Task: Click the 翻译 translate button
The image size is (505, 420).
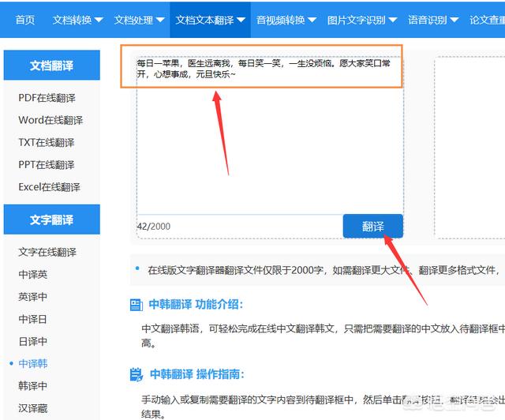Action: point(372,227)
